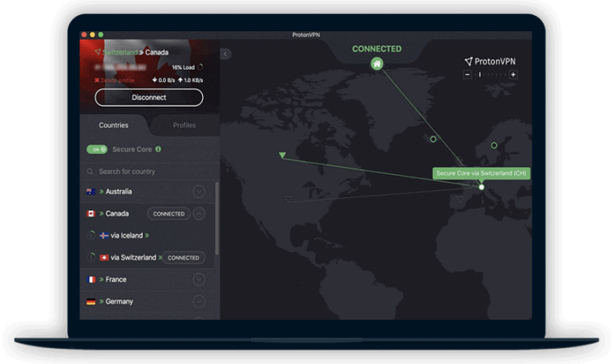Screen dimensions: 616x364
Task: Click the download speed 0.0 B/s
Action: pyautogui.click(x=164, y=80)
